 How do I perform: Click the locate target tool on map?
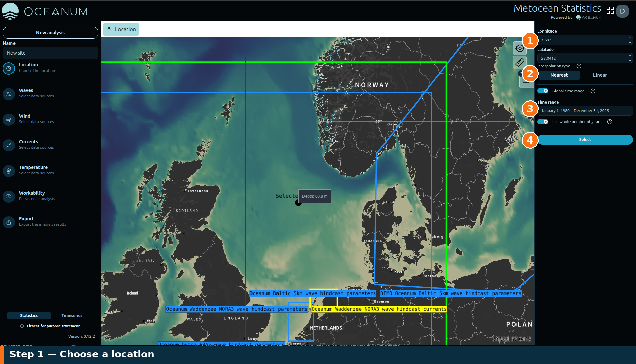(520, 48)
